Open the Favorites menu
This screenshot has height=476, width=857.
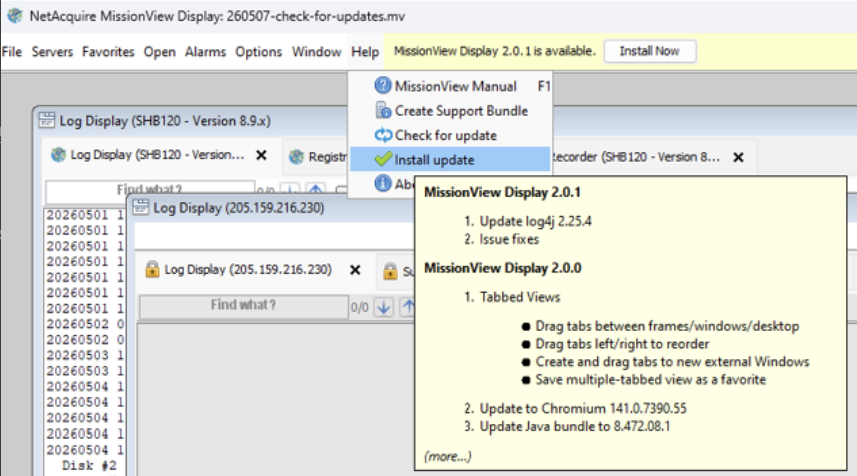coord(108,52)
